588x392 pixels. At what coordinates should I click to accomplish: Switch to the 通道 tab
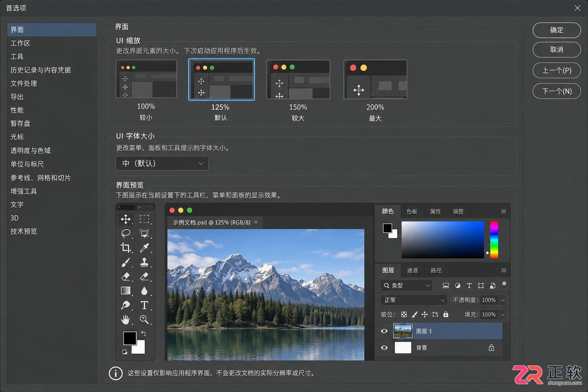[x=412, y=270]
